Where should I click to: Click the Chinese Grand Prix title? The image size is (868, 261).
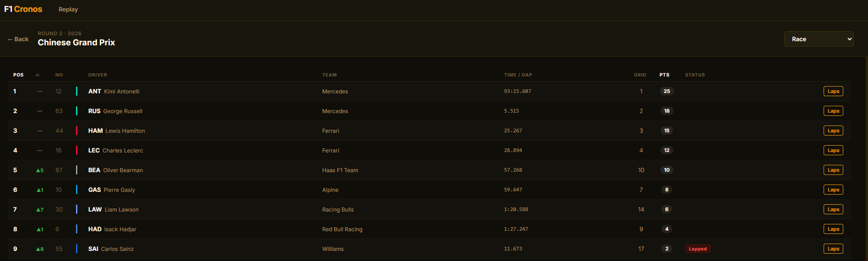pos(76,43)
